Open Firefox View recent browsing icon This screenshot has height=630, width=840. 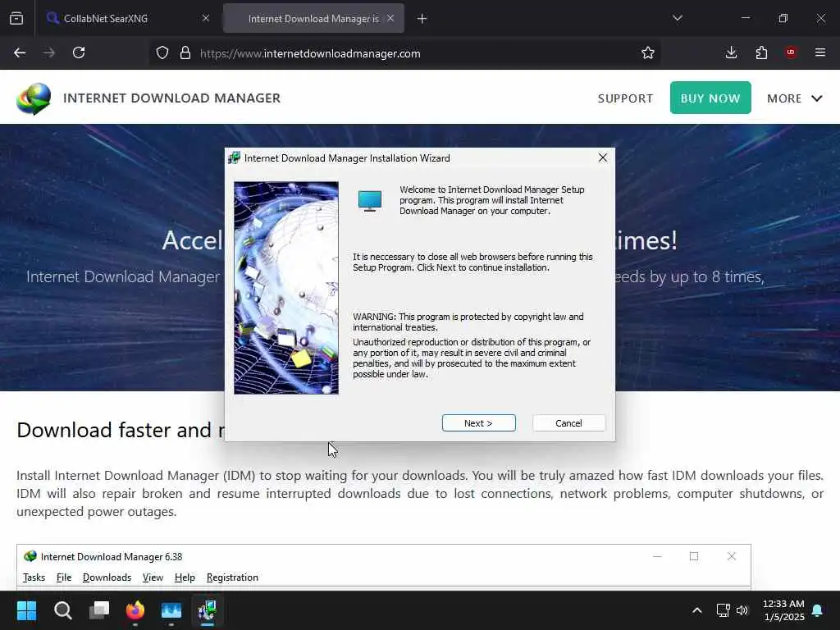click(x=16, y=18)
